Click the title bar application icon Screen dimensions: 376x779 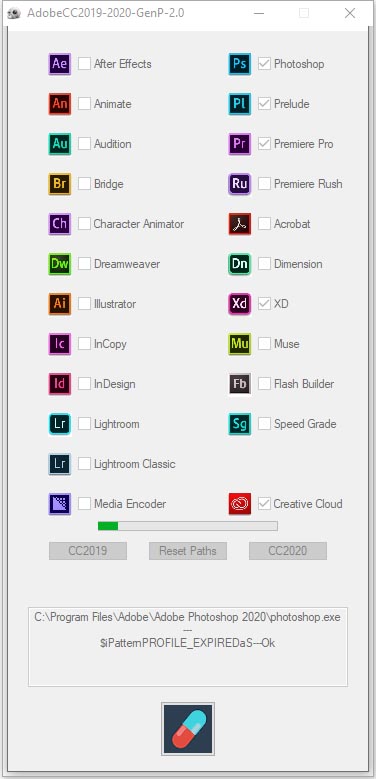click(14, 13)
